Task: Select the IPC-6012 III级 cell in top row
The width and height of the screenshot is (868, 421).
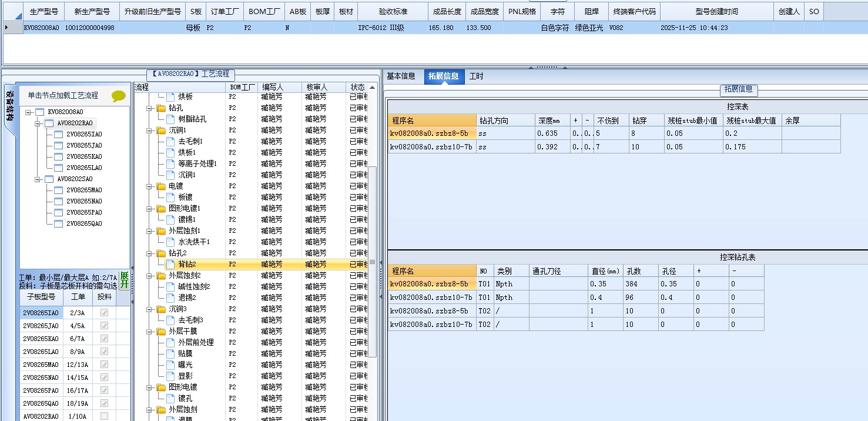Action: [392, 28]
